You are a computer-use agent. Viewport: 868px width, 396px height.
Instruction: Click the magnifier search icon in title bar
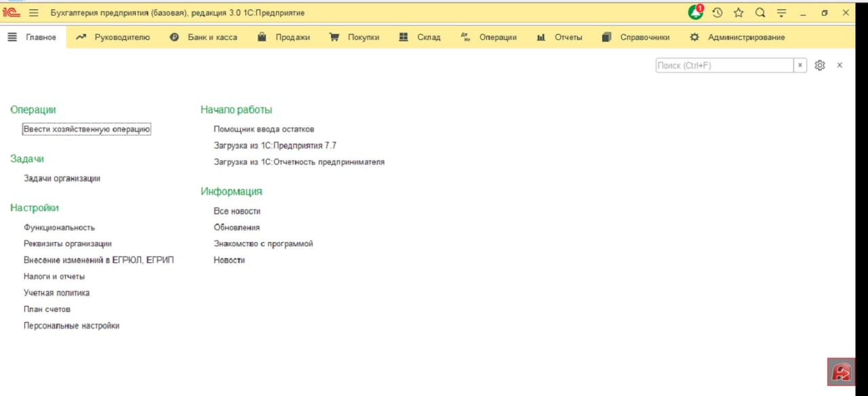click(760, 13)
